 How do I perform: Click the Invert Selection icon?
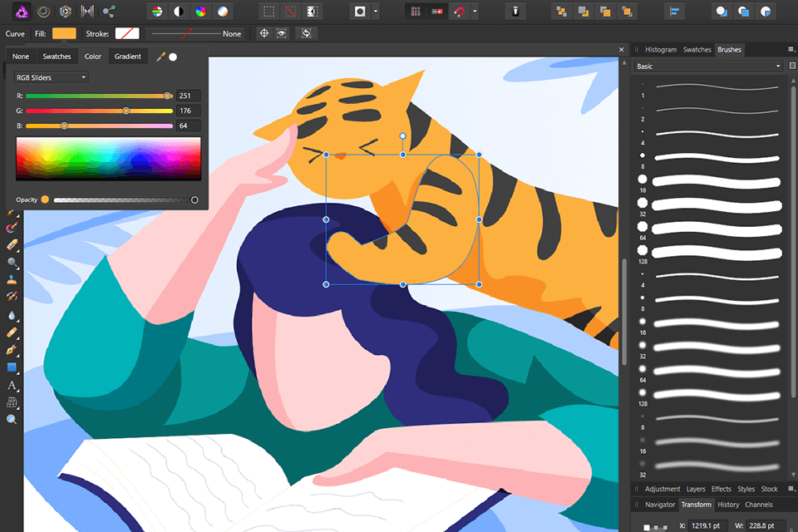[x=313, y=11]
